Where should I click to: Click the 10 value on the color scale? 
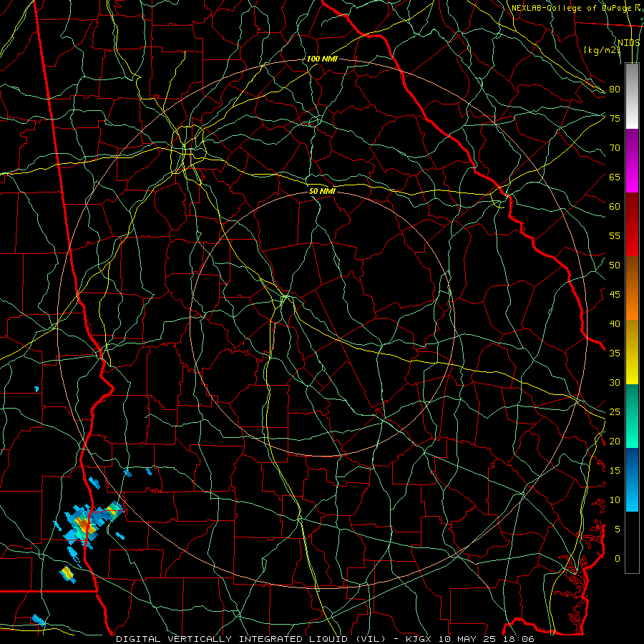[615, 500]
